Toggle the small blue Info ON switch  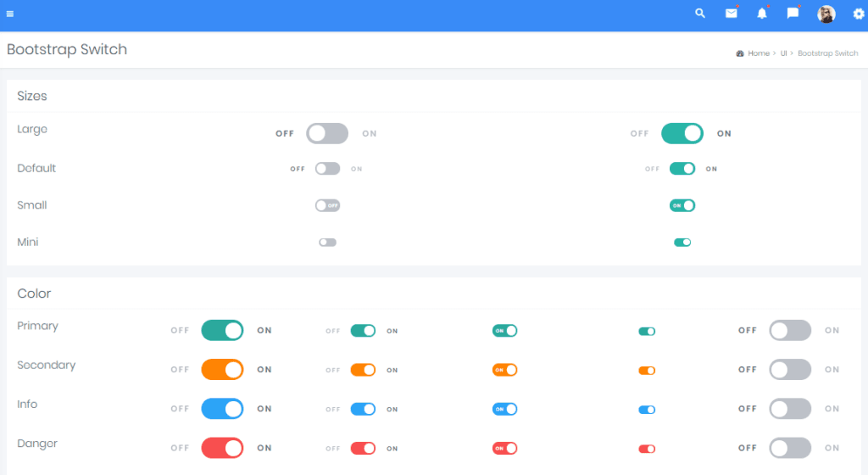505,409
